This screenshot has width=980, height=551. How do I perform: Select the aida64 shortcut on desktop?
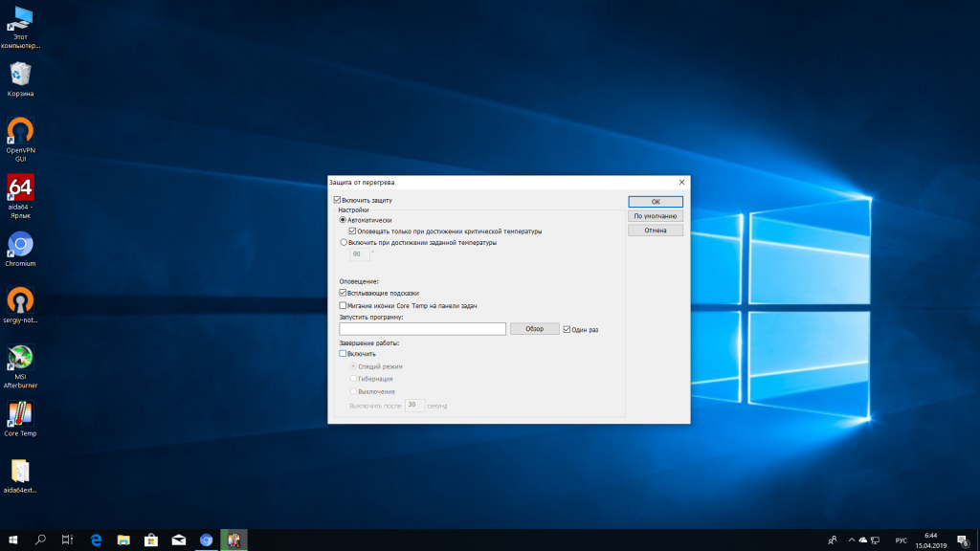coord(20,187)
